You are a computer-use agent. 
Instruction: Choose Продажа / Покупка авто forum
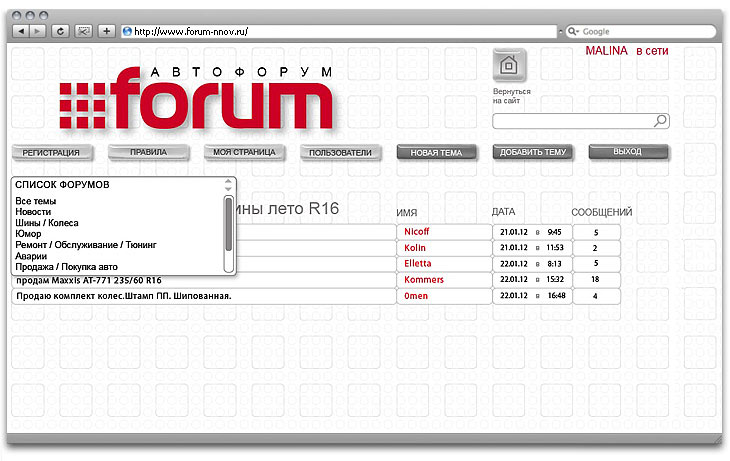67,267
